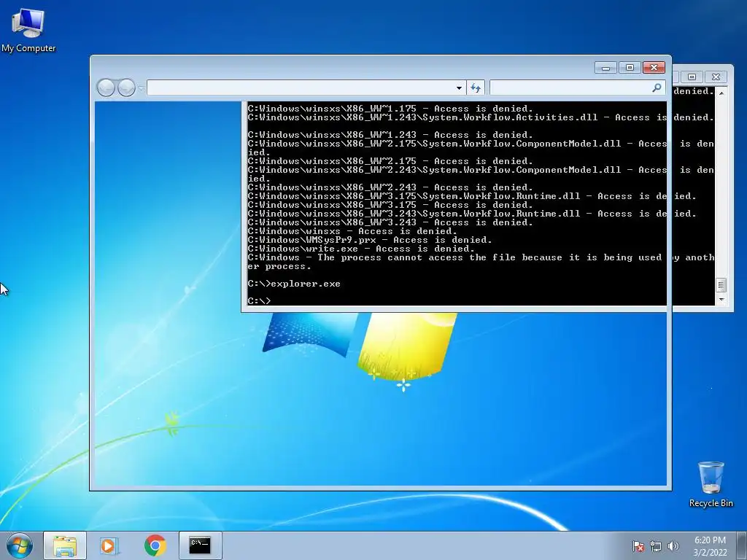Screen dimensions: 747x560
Task: Click the System.Workflow.Activities.dll line
Action: [x=481, y=117]
